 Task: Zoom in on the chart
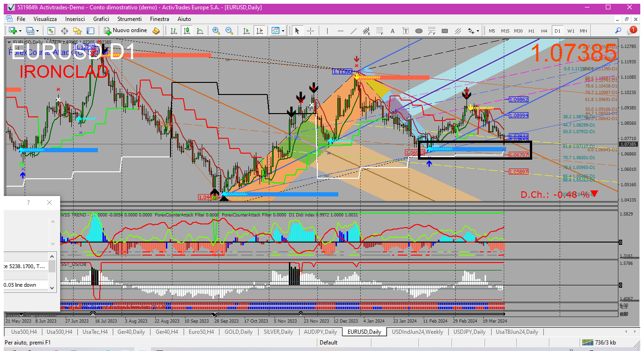coord(216,31)
